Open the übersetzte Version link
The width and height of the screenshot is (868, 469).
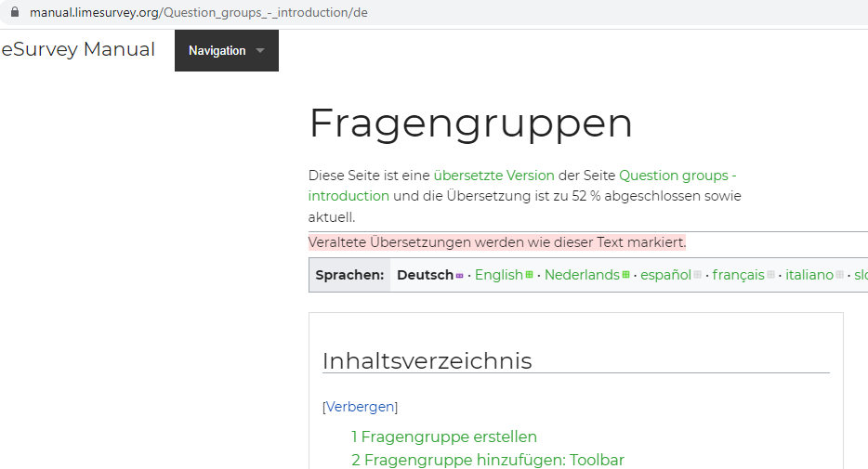click(x=493, y=175)
